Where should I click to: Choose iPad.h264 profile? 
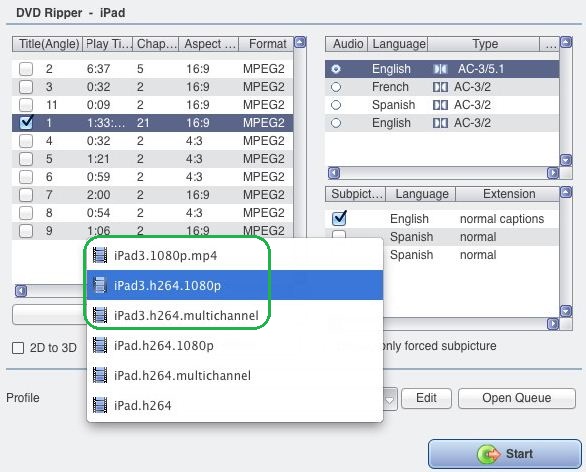tap(235, 405)
